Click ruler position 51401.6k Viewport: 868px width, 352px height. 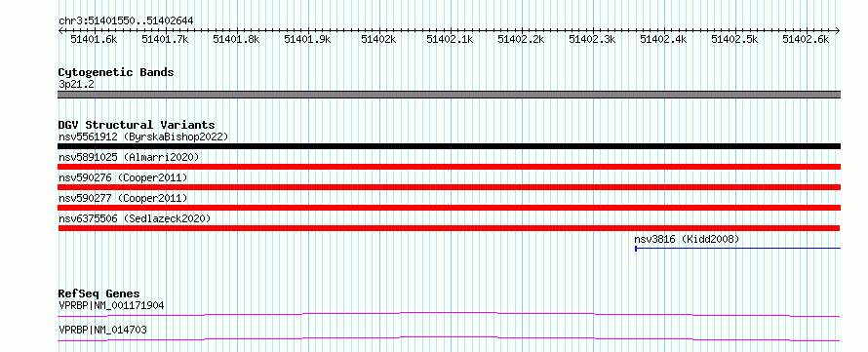coord(94,39)
